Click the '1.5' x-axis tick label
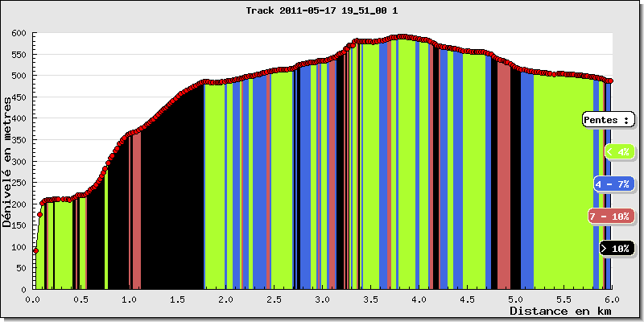Screen dimensions: 644x322 pyautogui.click(x=177, y=299)
